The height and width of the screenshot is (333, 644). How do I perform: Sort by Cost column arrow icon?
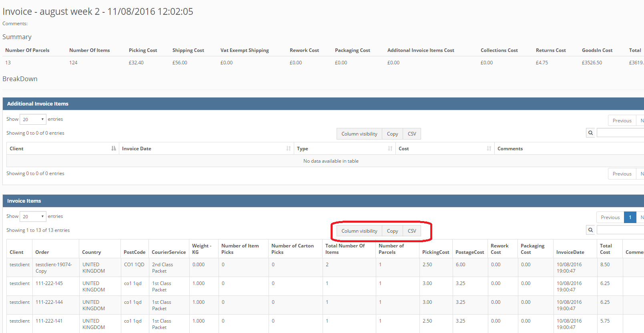pyautogui.click(x=489, y=148)
